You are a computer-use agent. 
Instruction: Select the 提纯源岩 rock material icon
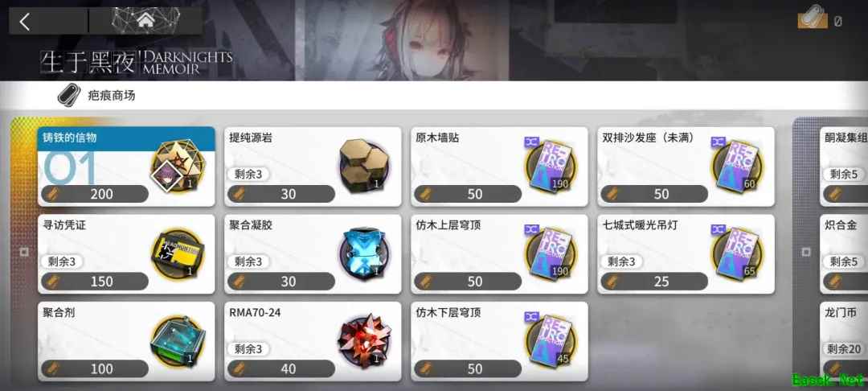coord(364,167)
